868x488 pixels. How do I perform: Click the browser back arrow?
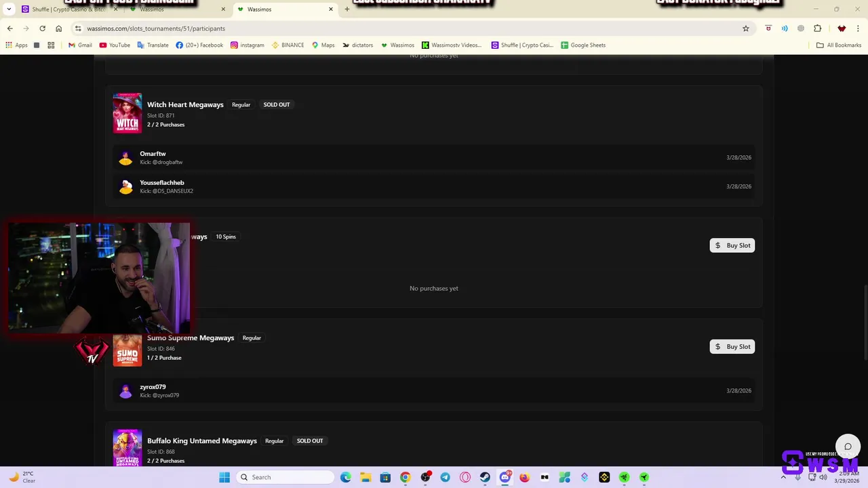[x=9, y=28]
